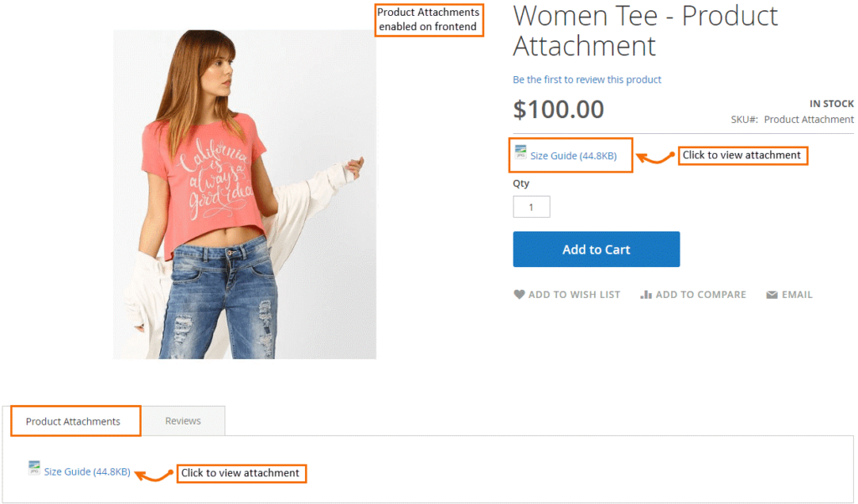Click inside the Qty input field
Viewport: 858px width, 504px height.
click(x=531, y=206)
